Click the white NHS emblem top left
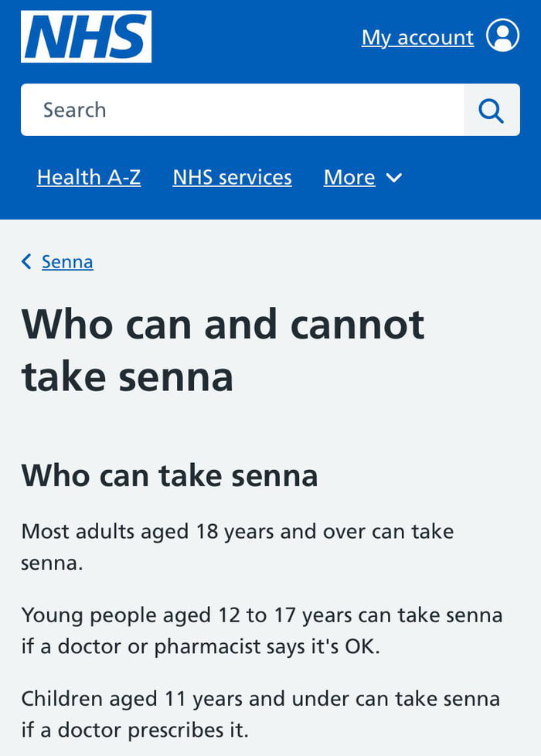 [86, 36]
